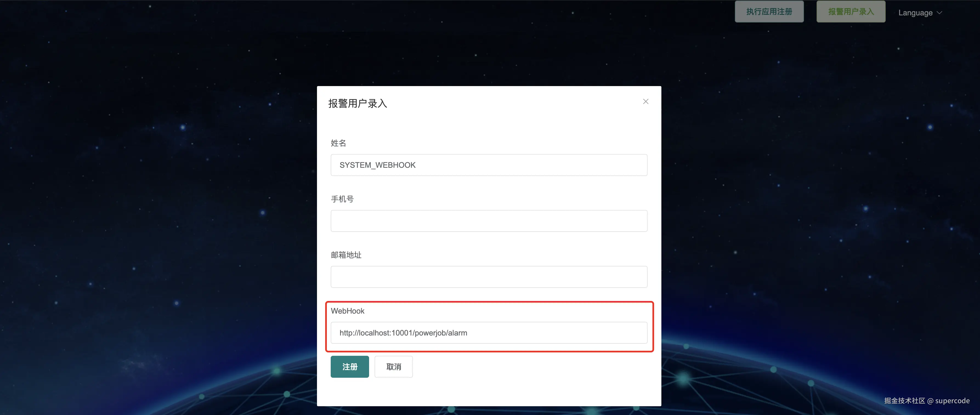Image resolution: width=980 pixels, height=415 pixels.
Task: Focus the 姓名 field containing SYSTEM_WEBHOOK
Action: 488,165
